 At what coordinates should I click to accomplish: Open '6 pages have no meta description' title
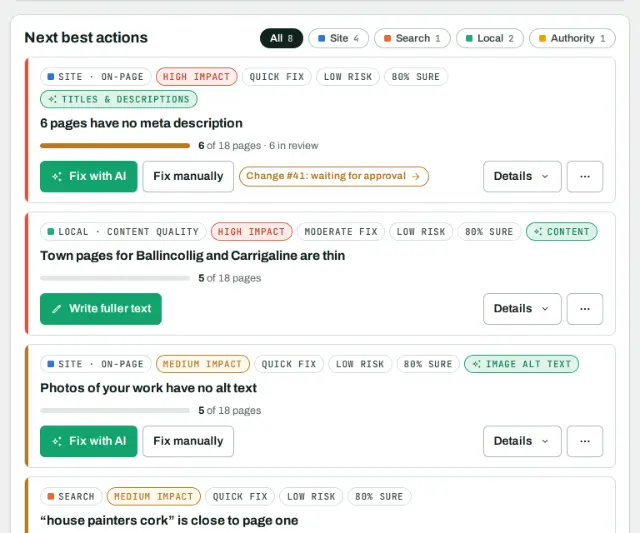(141, 123)
